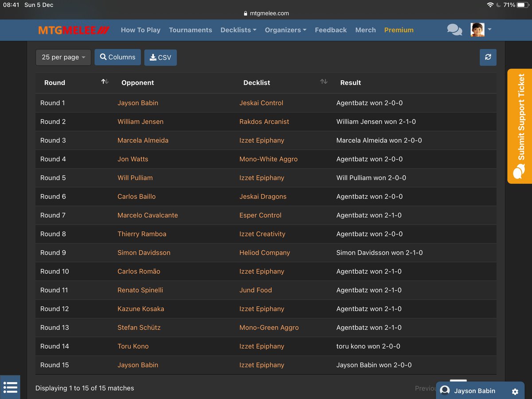Open the Round 15 opponent Jayson Babin
Image resolution: width=532 pixels, height=399 pixels.
pos(138,365)
